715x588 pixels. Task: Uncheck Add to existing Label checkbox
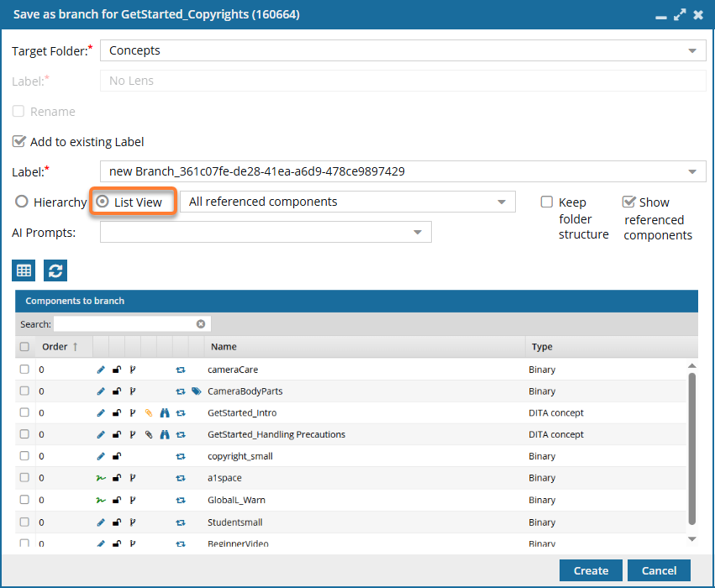click(x=18, y=141)
